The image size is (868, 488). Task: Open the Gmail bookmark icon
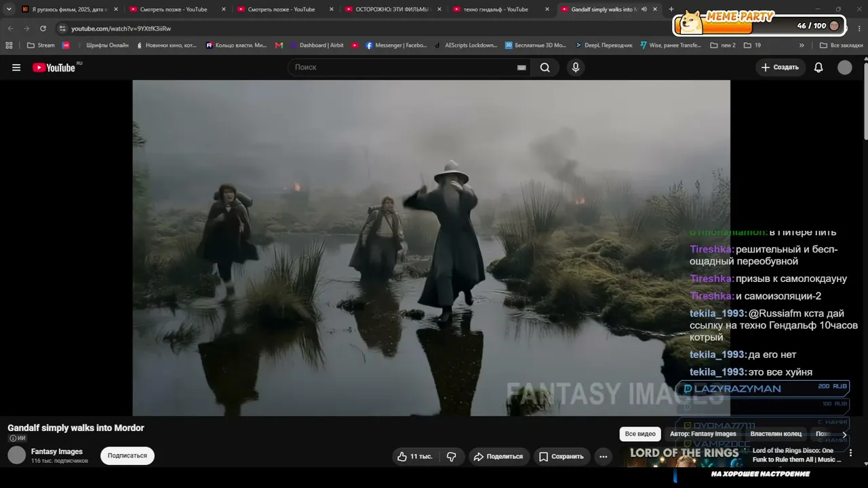click(279, 45)
